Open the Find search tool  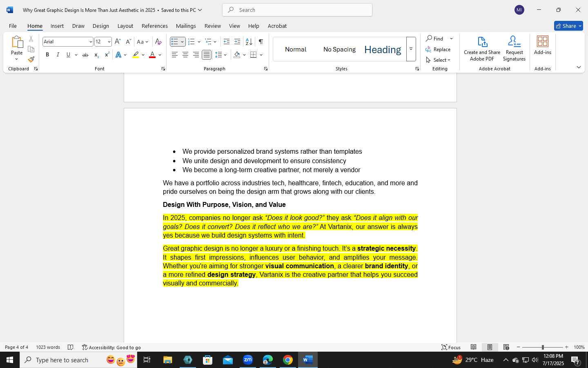pos(435,38)
